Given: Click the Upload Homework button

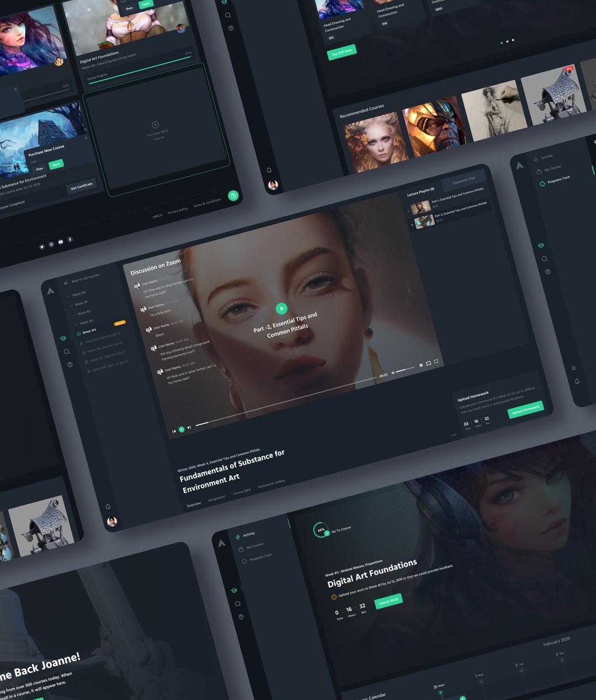Looking at the screenshot, I should click(x=525, y=409).
